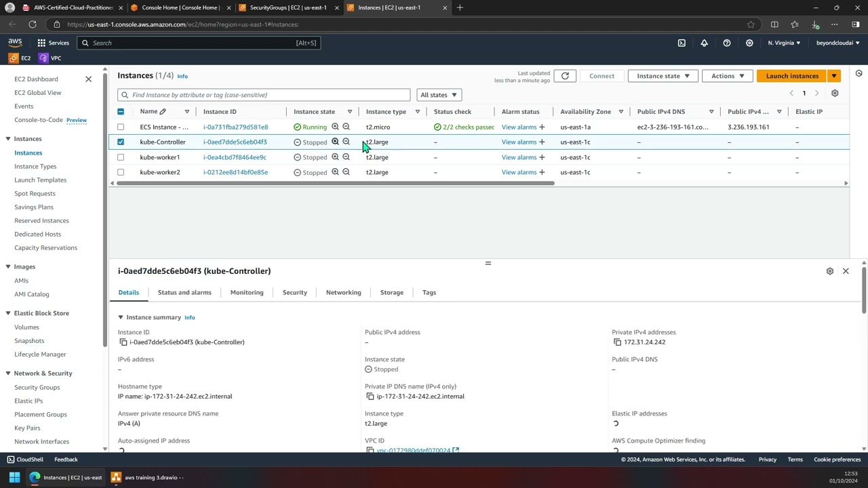Viewport: 868px width, 488px height.
Task: Open instance ID link i-0a731fba279d581e8
Action: [x=235, y=127]
